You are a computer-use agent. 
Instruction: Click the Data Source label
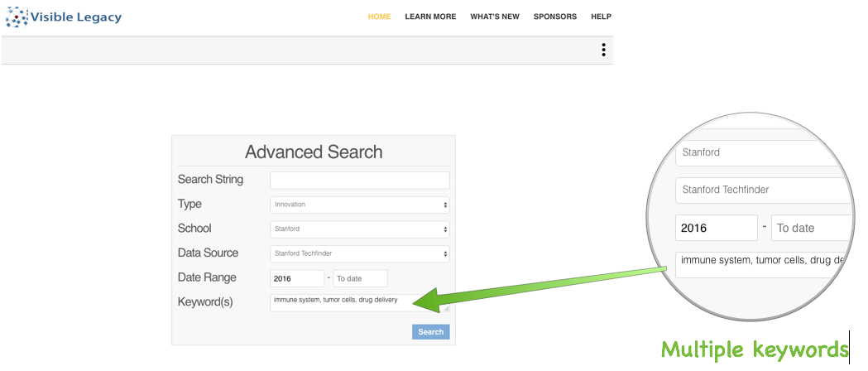(209, 253)
